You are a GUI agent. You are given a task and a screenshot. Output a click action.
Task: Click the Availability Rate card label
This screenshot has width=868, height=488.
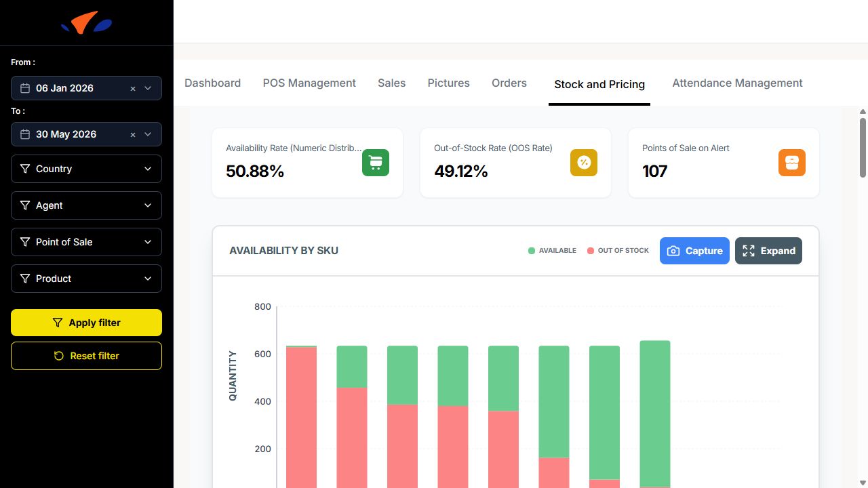tap(293, 148)
